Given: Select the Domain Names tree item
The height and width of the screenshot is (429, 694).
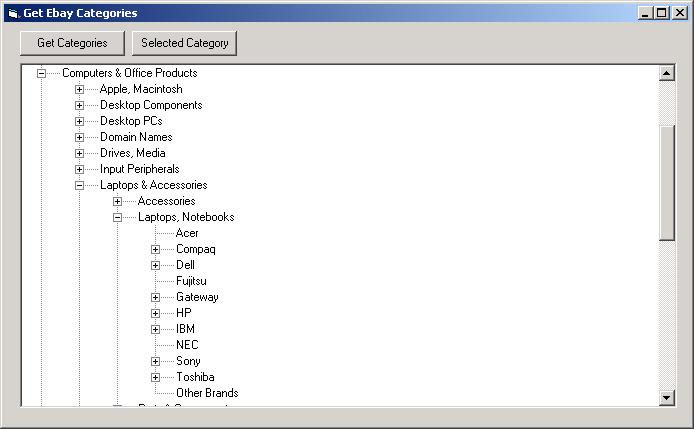Looking at the screenshot, I should pos(136,137).
